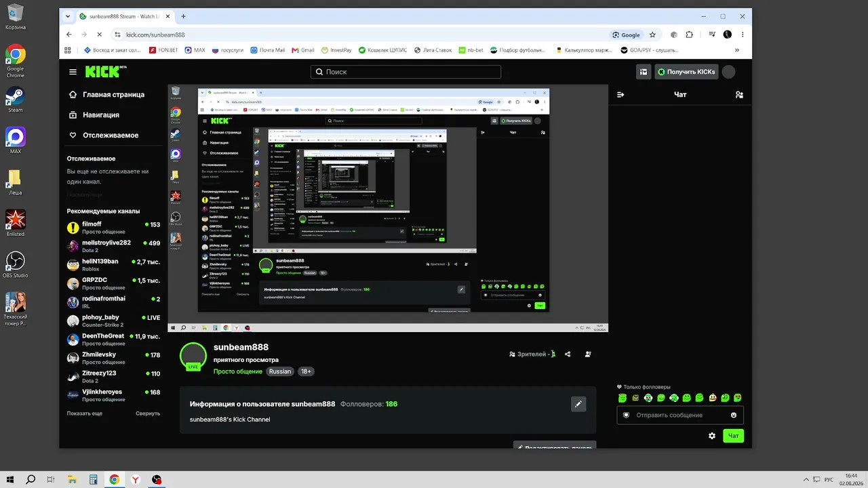Image resolution: width=868 pixels, height=488 pixels.
Task: Collapse the recommended channels list
Action: coord(148,413)
